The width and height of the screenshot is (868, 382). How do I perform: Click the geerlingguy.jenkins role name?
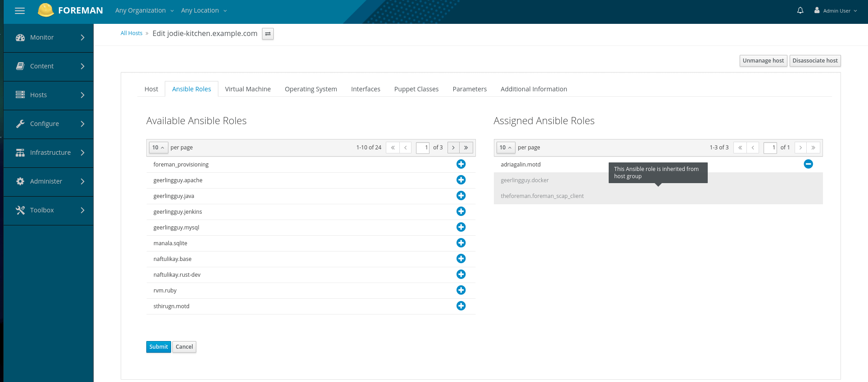coord(178,212)
